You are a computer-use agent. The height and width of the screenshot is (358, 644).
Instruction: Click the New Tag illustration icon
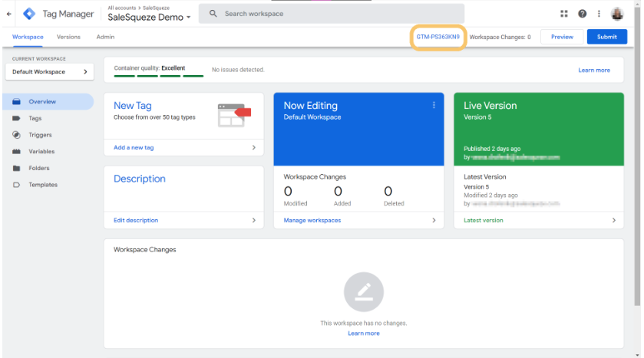[x=234, y=115]
